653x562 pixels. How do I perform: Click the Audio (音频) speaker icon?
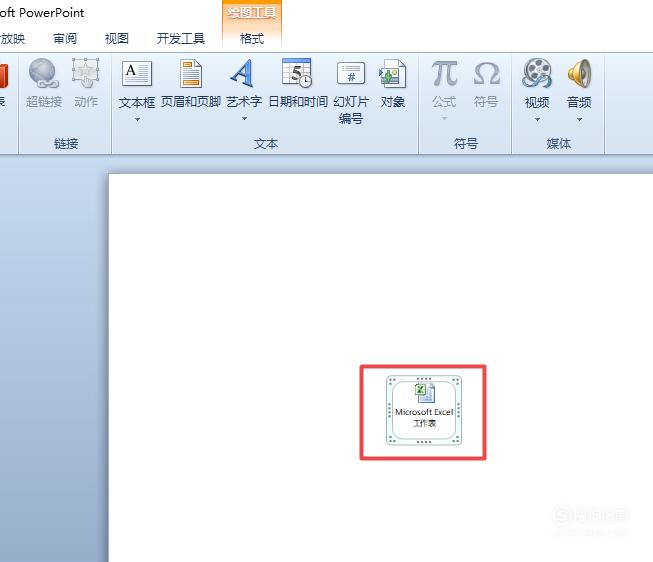(579, 73)
